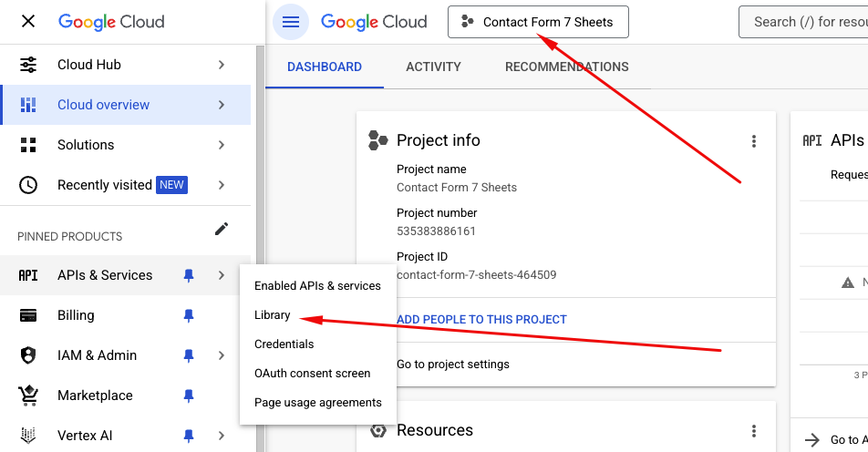Switch to the ACTIVITY tab
Screen dimensions: 868x452
pos(433,67)
